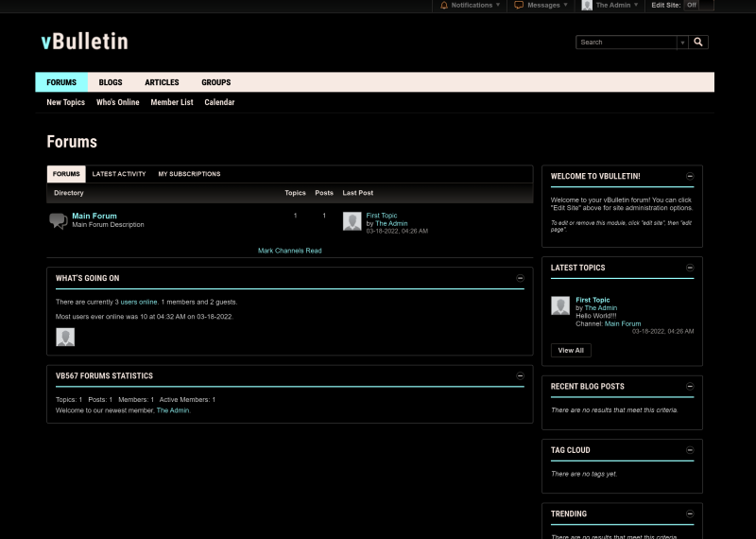Viewport: 756px width, 539px height.
Task: Click the vBulletin logo
Action: [85, 42]
